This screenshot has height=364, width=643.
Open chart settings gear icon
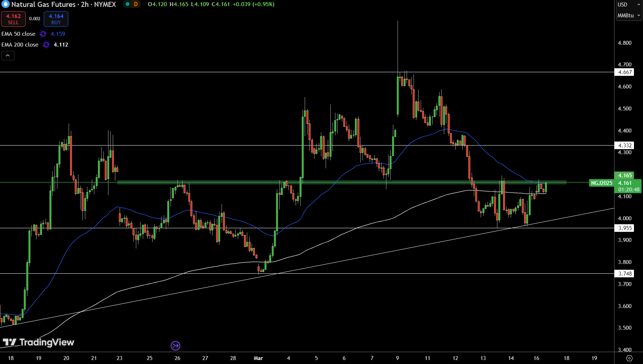coord(629,358)
